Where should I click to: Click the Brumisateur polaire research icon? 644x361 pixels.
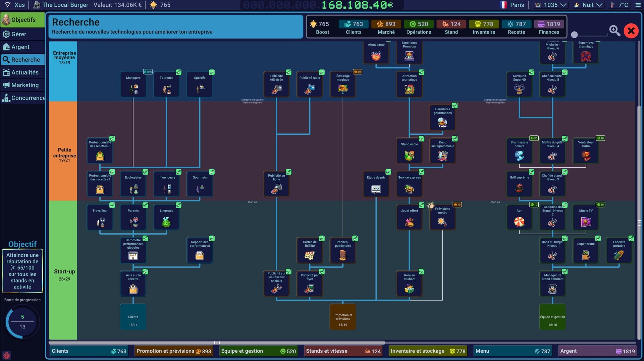click(x=519, y=156)
